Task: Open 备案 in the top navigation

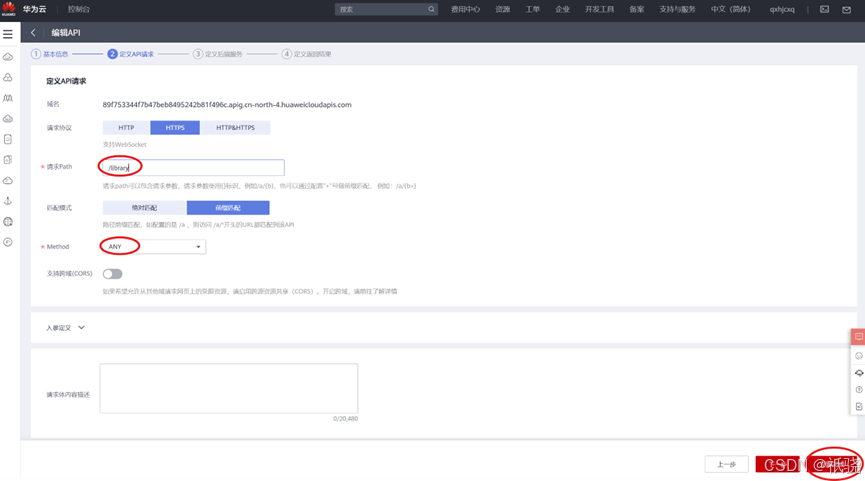Action: (x=637, y=9)
